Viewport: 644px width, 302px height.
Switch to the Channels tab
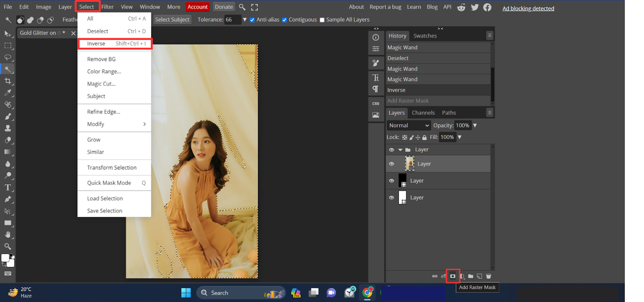(x=423, y=113)
